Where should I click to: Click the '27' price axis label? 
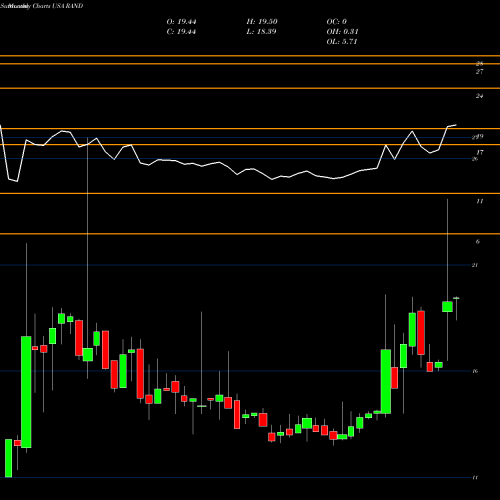coord(479,72)
